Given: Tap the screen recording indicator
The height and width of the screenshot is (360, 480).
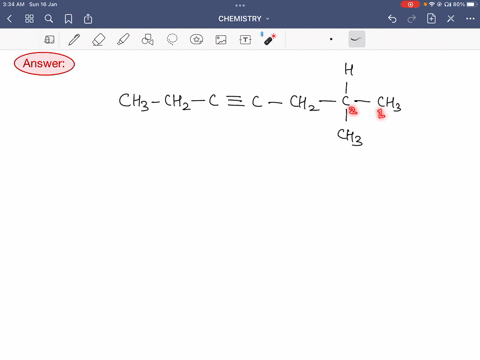Looking at the screenshot, I should [410, 4].
